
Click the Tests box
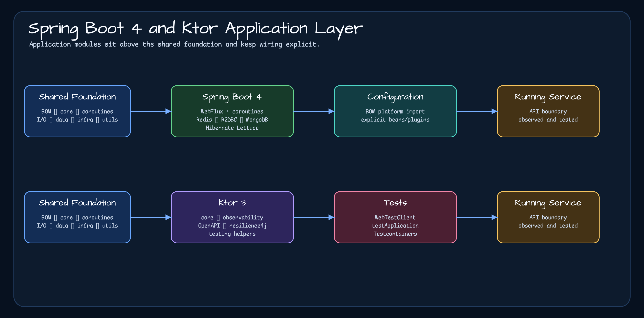click(395, 217)
